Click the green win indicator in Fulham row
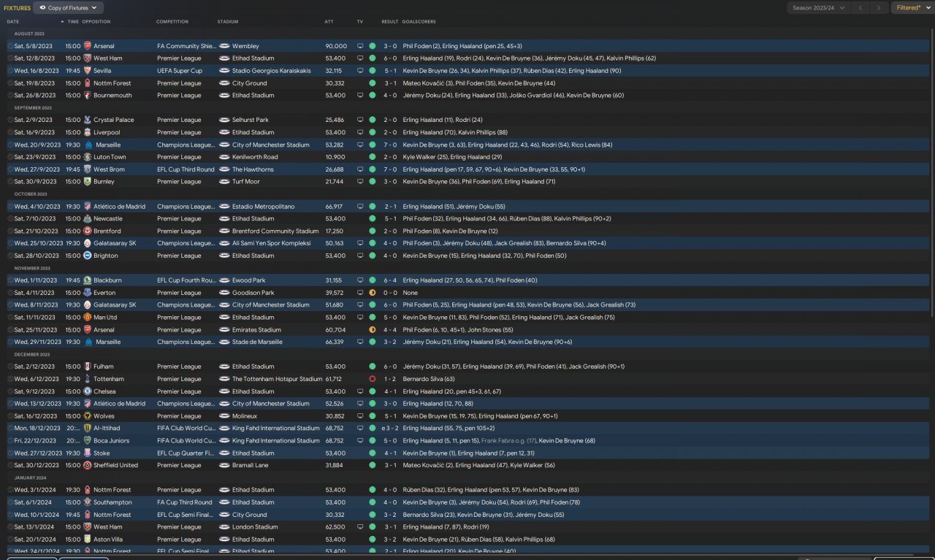This screenshot has width=935, height=560. tap(373, 367)
